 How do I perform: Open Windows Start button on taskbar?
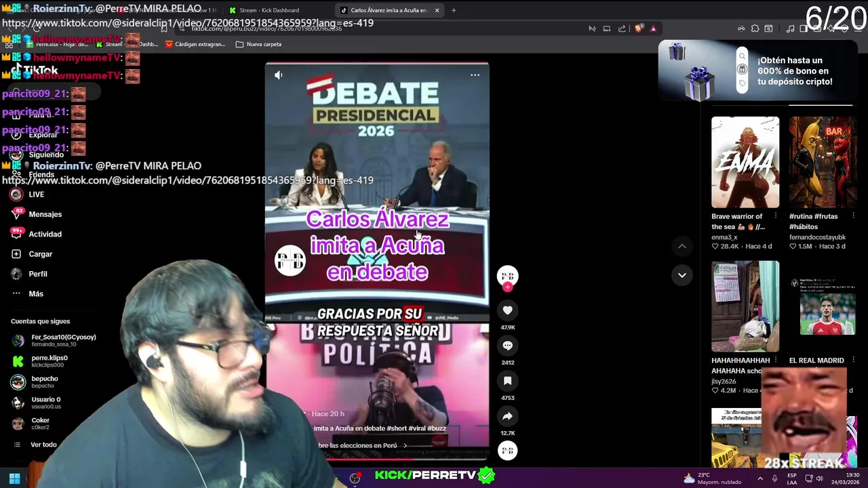click(x=14, y=479)
